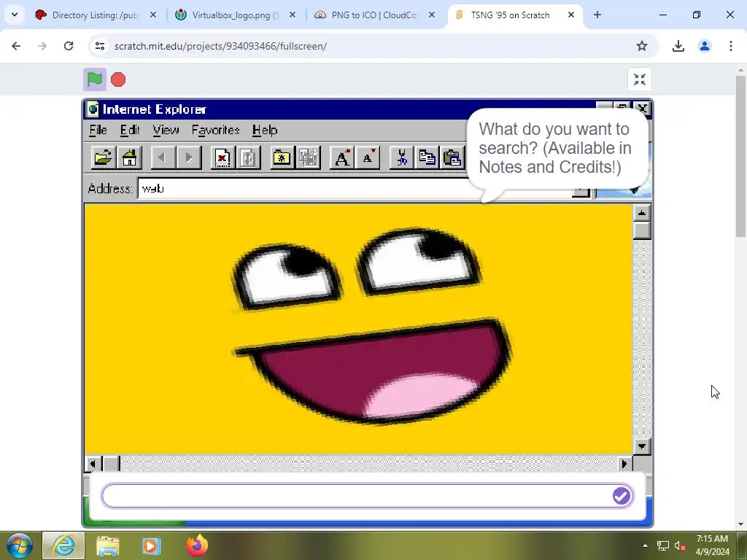Click the Home toolbar icon

[129, 157]
